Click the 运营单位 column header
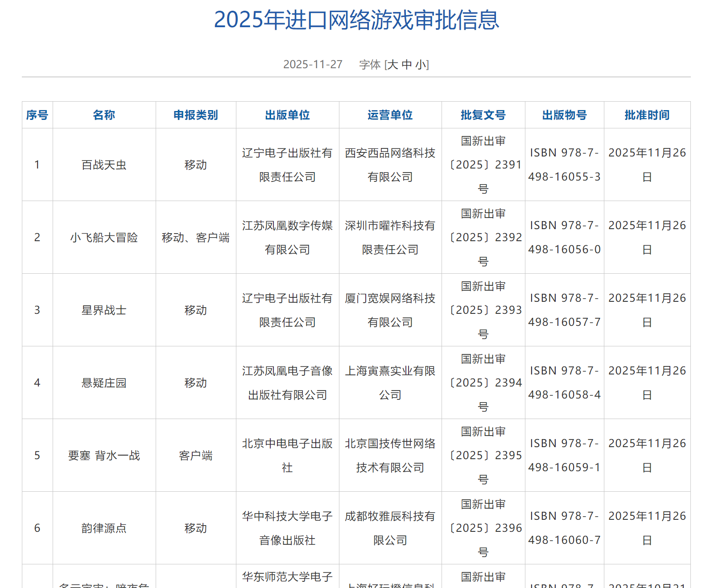 (x=390, y=115)
